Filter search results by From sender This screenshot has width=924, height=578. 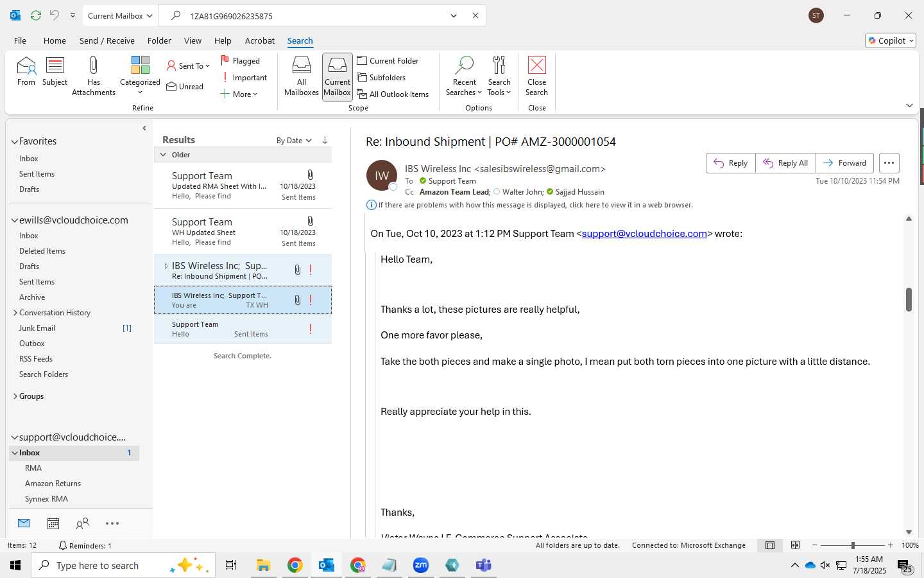click(x=26, y=71)
